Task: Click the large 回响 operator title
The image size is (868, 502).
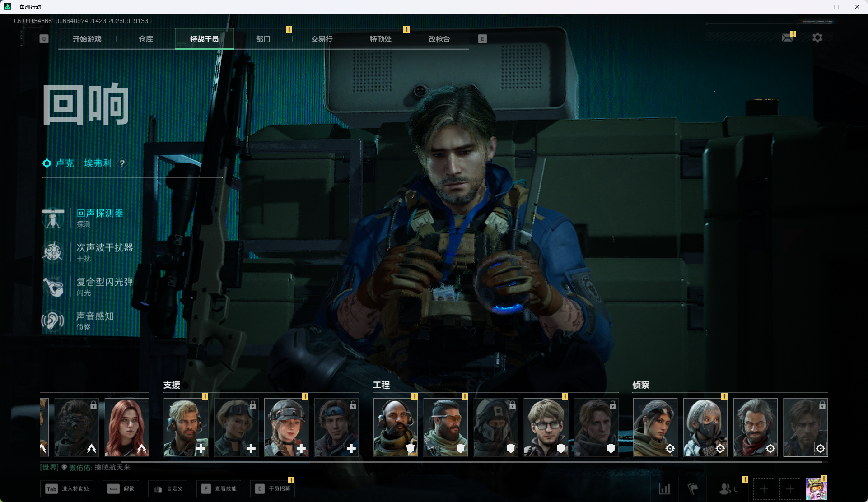Action: (86, 104)
